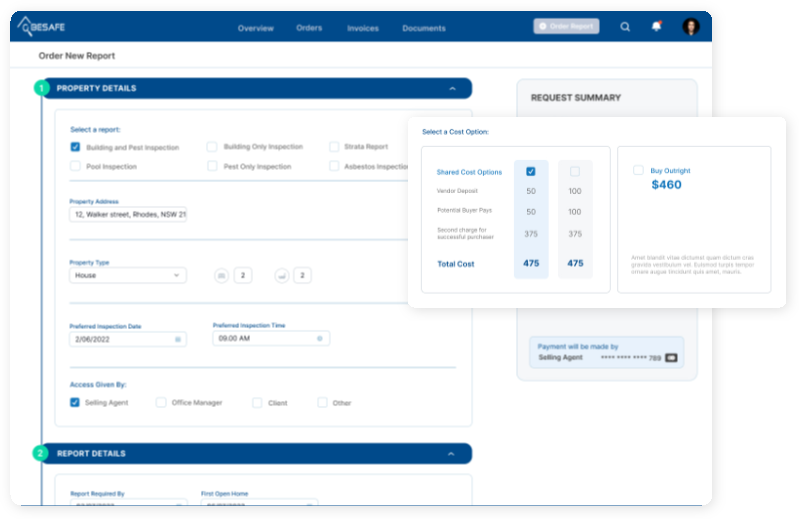Open the Documents menu item
The height and width of the screenshot is (519, 799).
pos(423,28)
